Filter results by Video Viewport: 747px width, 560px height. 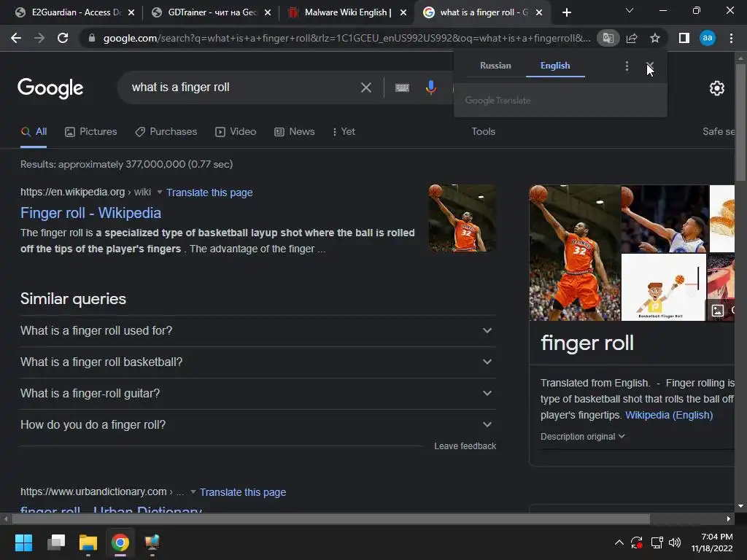click(x=236, y=132)
